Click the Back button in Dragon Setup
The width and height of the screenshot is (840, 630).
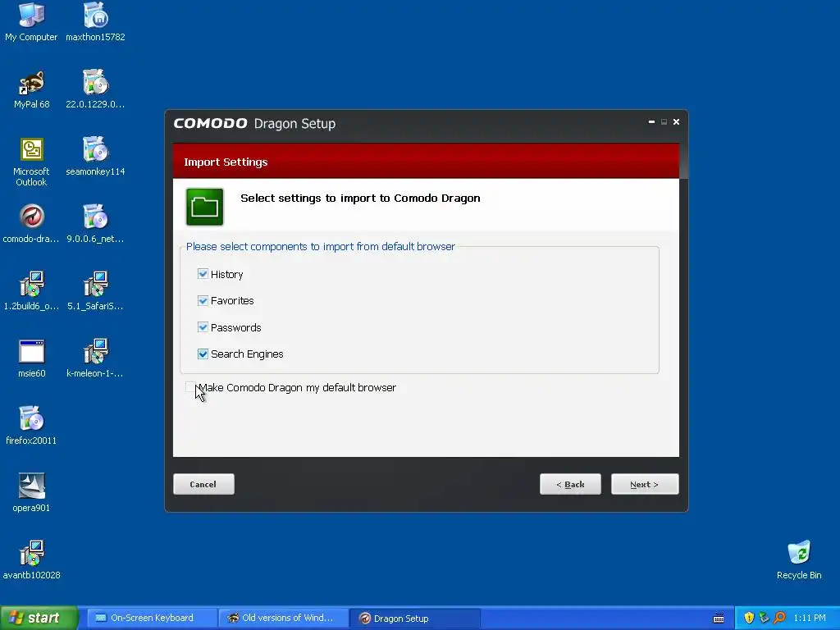[x=570, y=484]
